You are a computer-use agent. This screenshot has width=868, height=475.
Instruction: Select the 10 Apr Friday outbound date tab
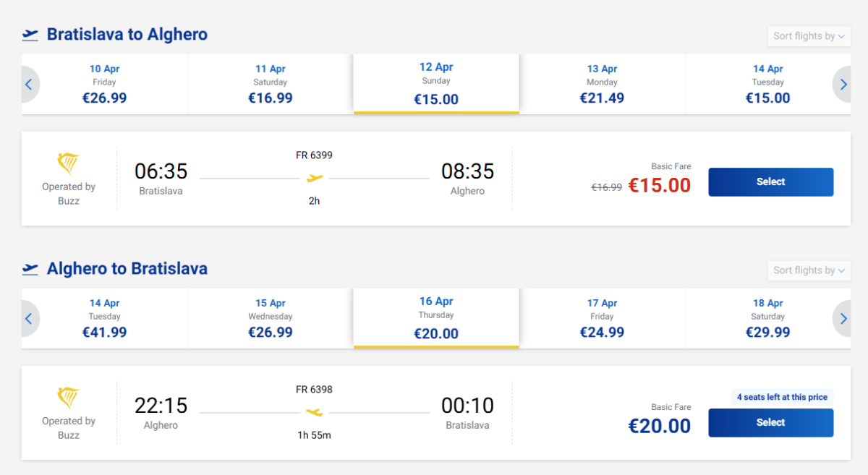pyautogui.click(x=105, y=84)
